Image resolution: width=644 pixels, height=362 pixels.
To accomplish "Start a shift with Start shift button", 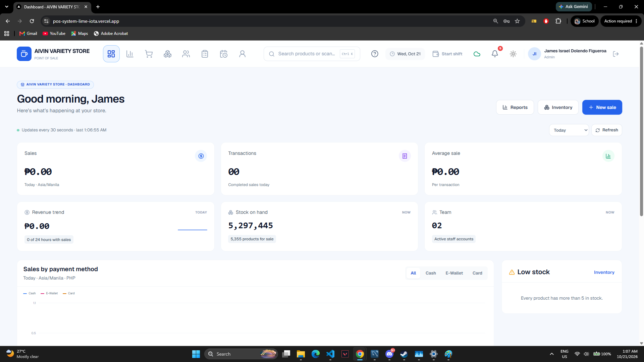I will (x=447, y=54).
